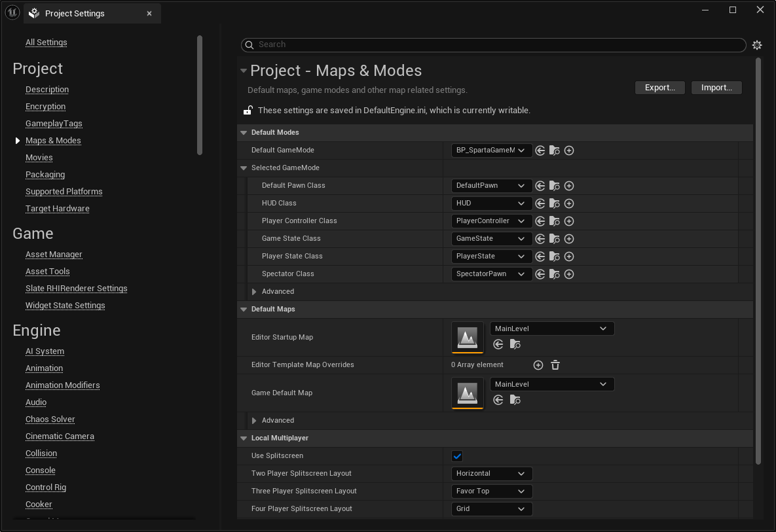The height and width of the screenshot is (532, 776).
Task: Remove all Editor Template Map Overrides elements
Action: point(555,365)
